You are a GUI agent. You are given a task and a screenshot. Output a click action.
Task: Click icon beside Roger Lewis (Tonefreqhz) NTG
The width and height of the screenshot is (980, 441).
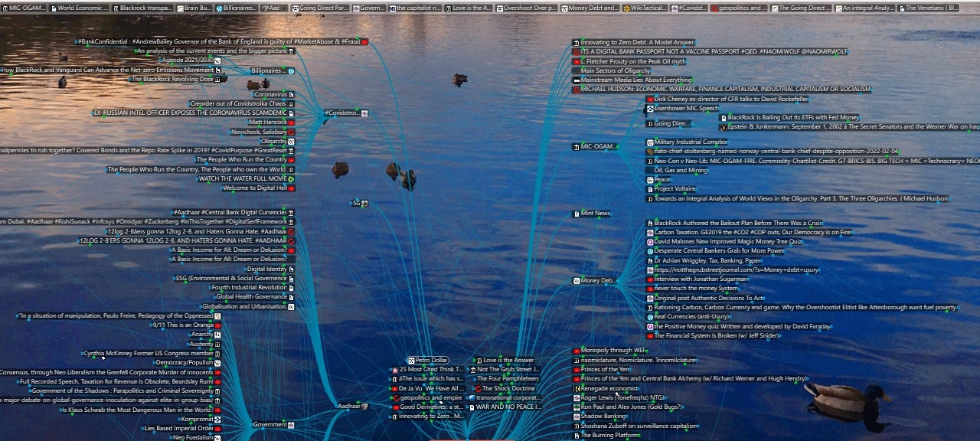(577, 398)
